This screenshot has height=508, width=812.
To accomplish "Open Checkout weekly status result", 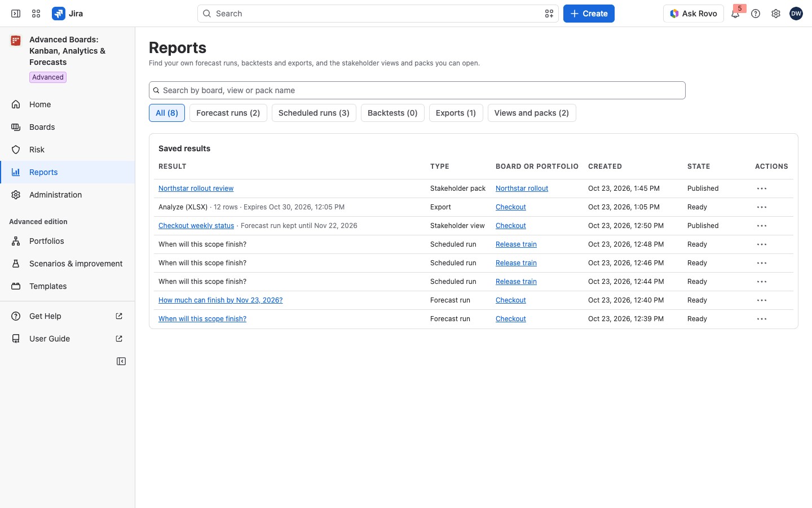I will 196,226.
